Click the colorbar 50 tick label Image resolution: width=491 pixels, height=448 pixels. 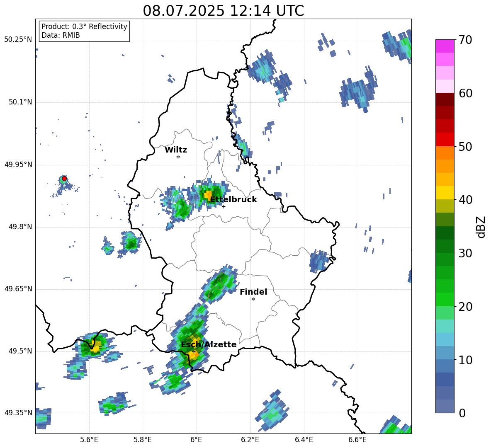pos(465,146)
